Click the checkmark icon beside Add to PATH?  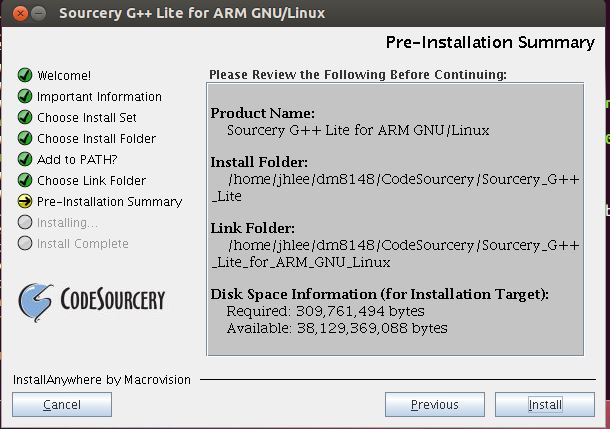tap(24, 160)
